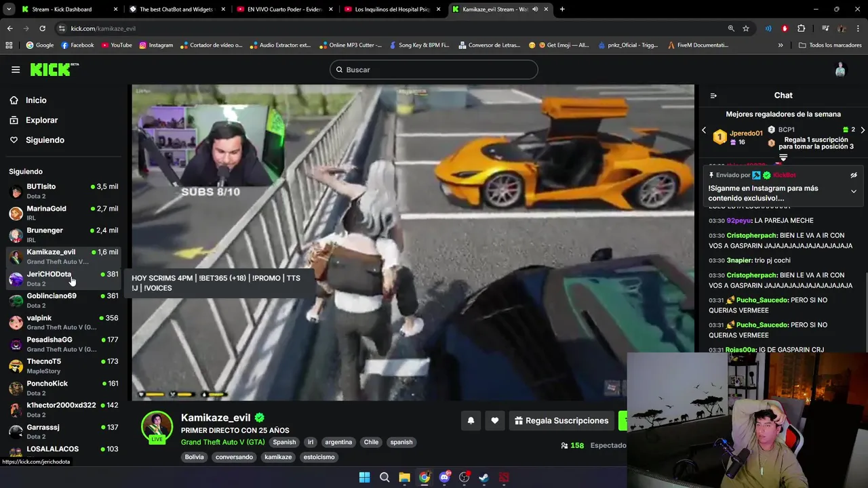
Task: Click the address bar URL
Action: click(103, 28)
